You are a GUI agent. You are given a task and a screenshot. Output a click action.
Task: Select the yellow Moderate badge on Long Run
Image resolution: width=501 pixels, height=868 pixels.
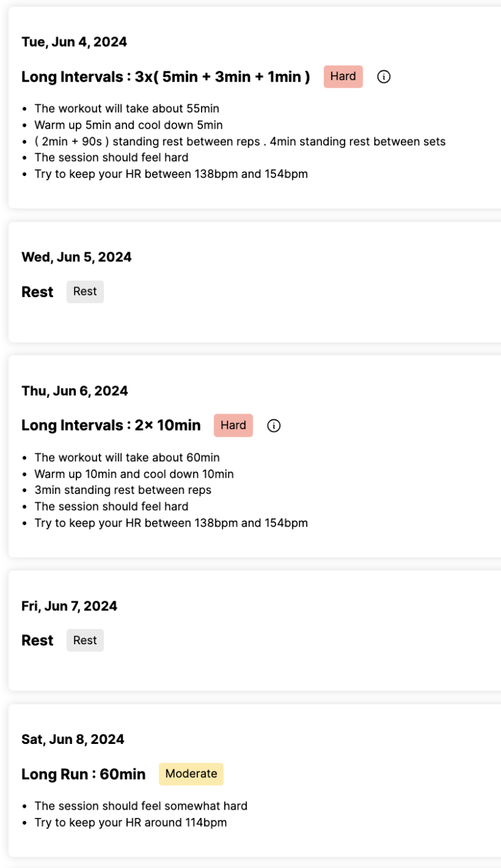(191, 773)
